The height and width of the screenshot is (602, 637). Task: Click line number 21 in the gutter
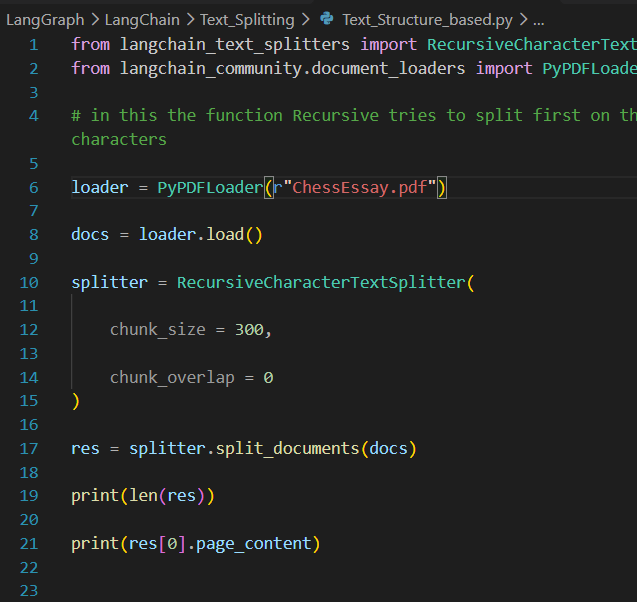point(29,544)
